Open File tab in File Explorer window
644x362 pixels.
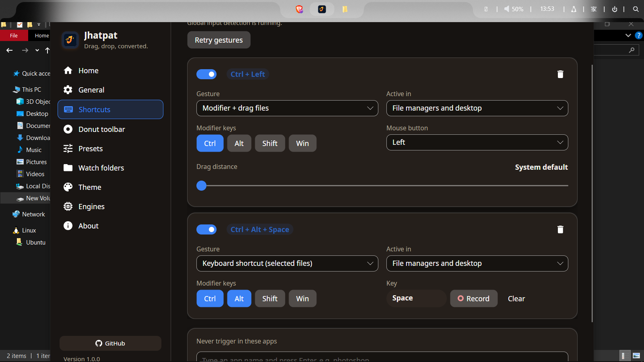14,35
